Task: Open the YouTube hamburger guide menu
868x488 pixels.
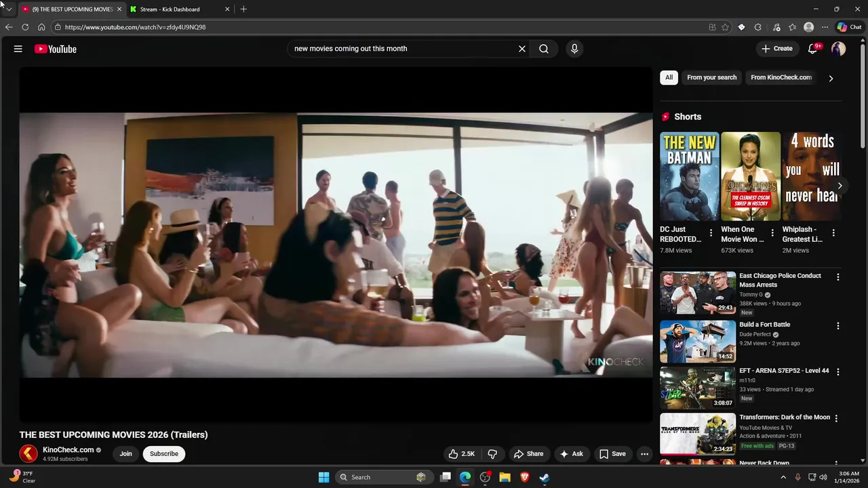Action: pyautogui.click(x=18, y=49)
